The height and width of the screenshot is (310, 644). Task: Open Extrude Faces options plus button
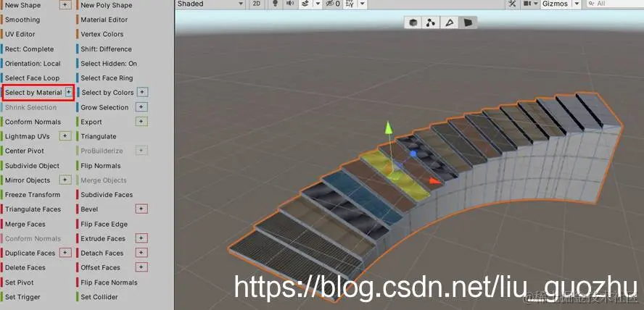pos(141,238)
